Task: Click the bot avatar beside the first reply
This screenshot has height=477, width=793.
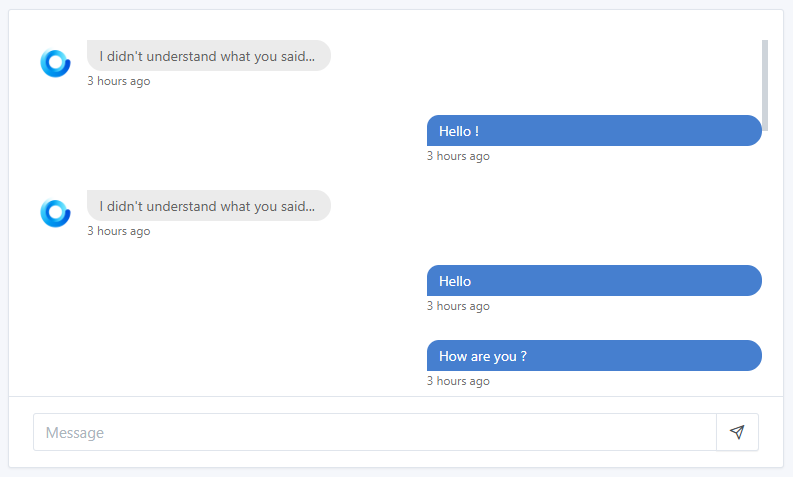Action: (56, 63)
